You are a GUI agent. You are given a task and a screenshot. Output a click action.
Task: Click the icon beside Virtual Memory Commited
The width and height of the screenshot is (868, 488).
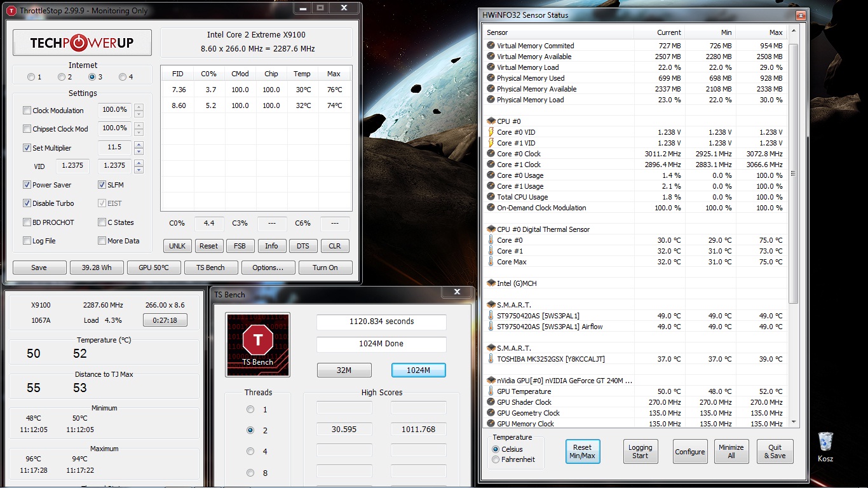click(491, 46)
